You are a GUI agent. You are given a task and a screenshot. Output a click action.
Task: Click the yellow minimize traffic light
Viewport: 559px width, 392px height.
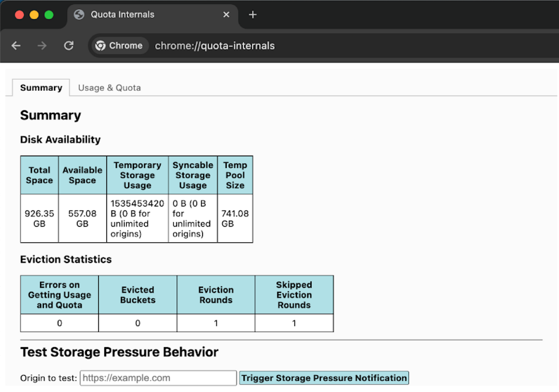coord(34,14)
